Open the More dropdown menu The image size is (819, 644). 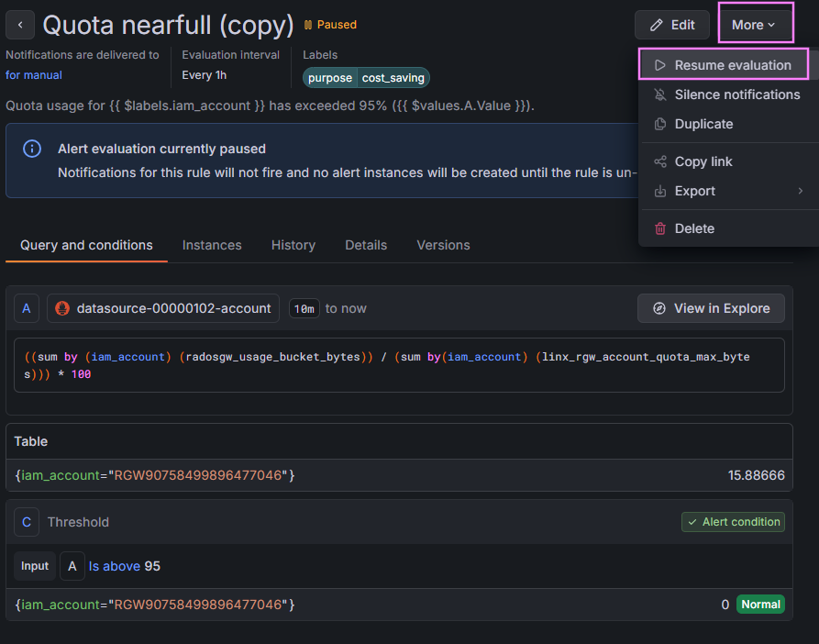point(753,25)
